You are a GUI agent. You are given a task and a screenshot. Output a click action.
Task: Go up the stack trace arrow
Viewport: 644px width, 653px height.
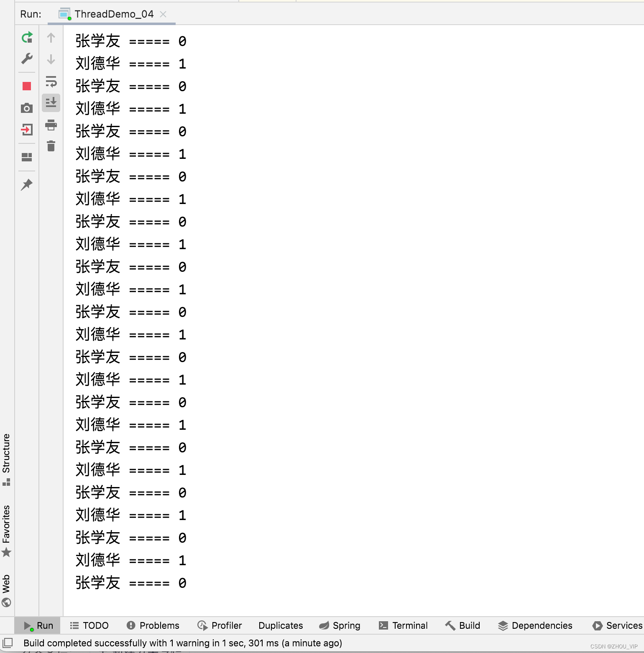[51, 38]
